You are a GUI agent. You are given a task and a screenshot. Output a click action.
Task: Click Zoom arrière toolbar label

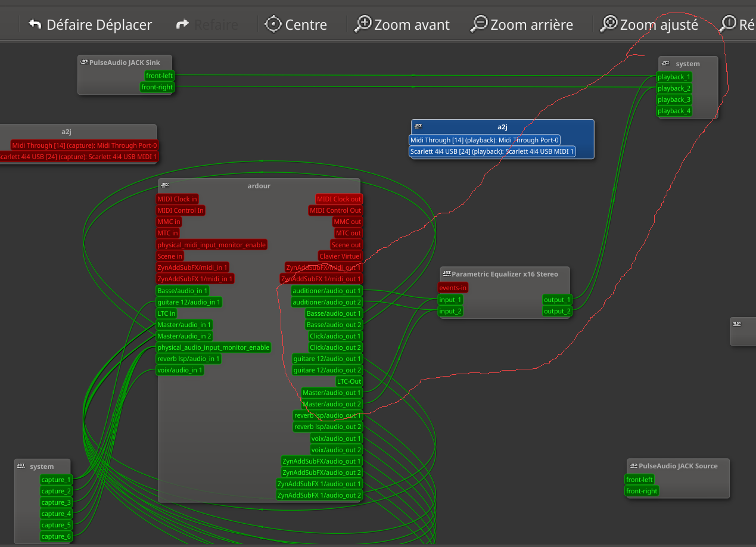[532, 25]
